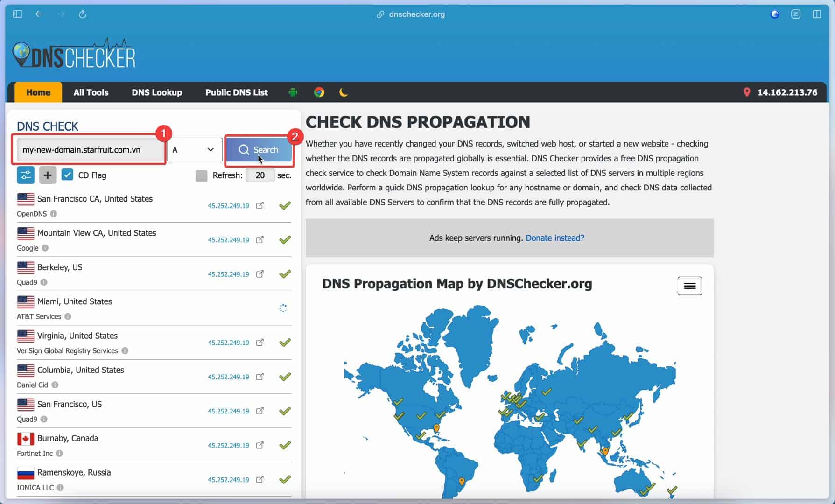Open the Home tab
The image size is (835, 504).
click(38, 92)
